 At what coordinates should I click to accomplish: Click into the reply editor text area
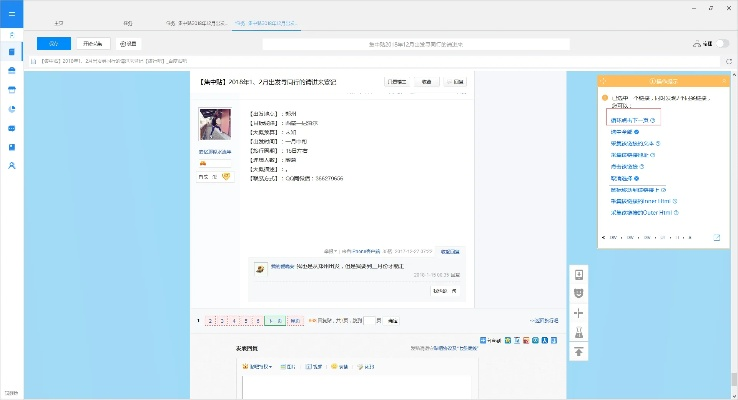coord(357,387)
